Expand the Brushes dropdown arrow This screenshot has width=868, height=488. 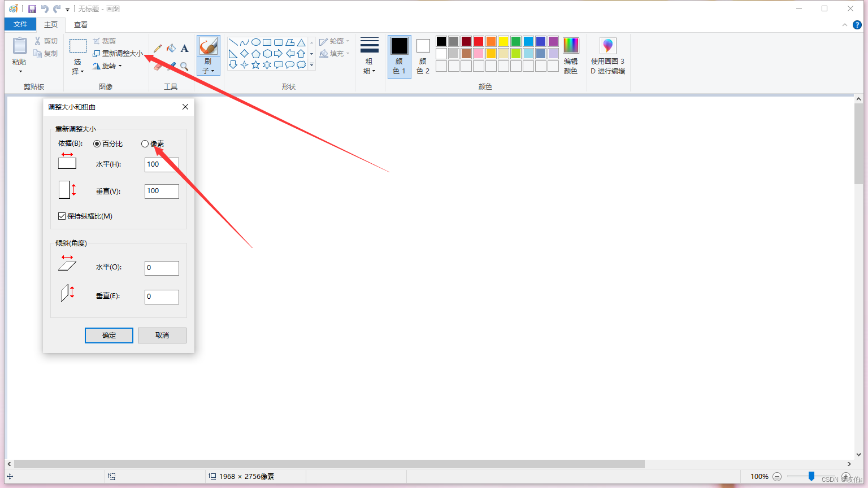click(x=212, y=71)
